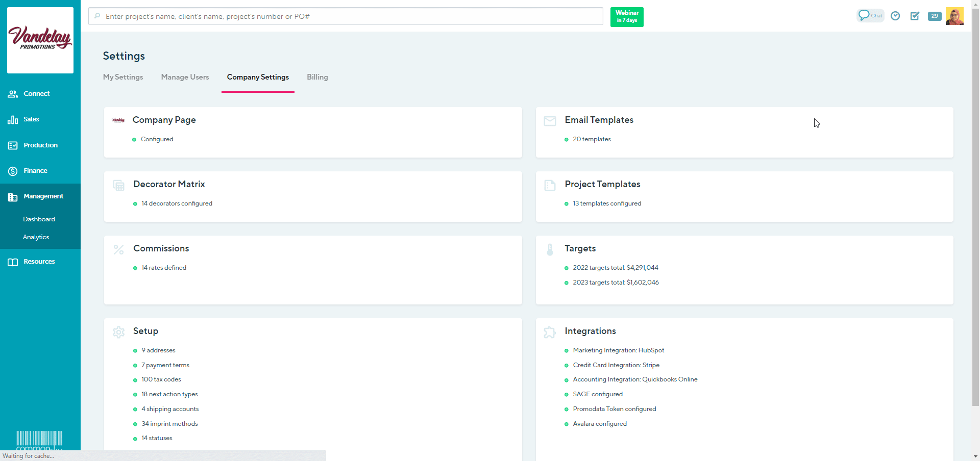Open the Email Templates envelope icon
This screenshot has width=980, height=461.
550,121
